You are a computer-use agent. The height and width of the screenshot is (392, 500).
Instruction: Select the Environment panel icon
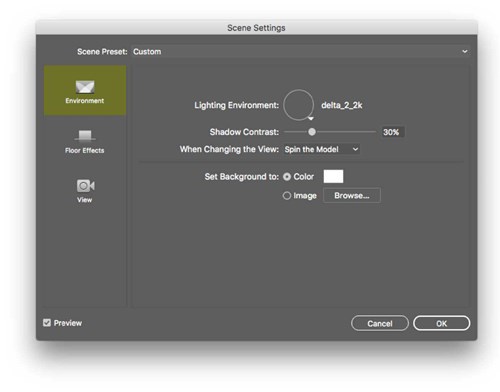pyautogui.click(x=85, y=90)
